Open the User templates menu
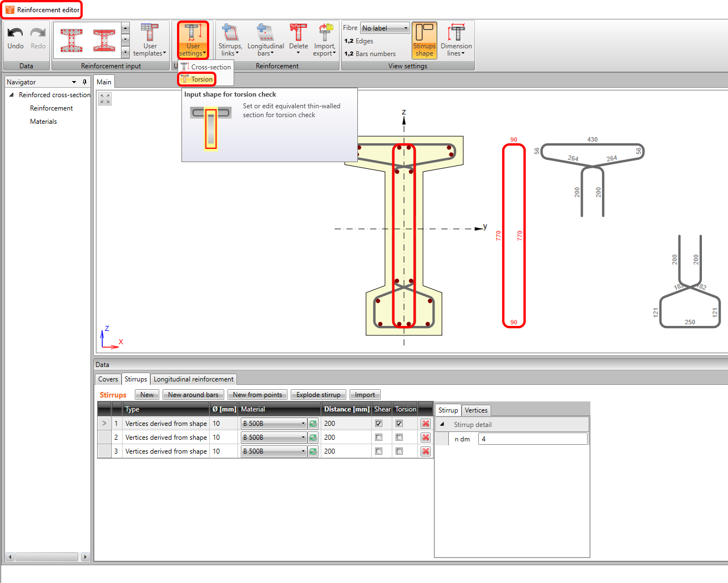This screenshot has width=728, height=583. (x=149, y=40)
